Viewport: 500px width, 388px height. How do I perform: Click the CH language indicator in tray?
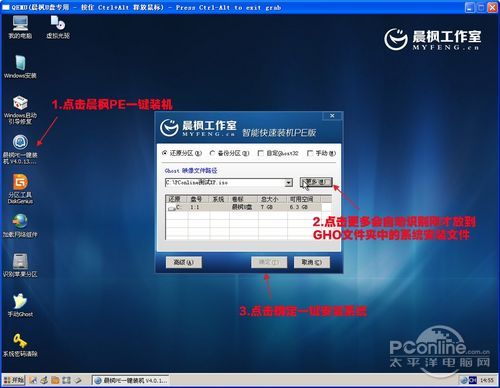point(473,380)
